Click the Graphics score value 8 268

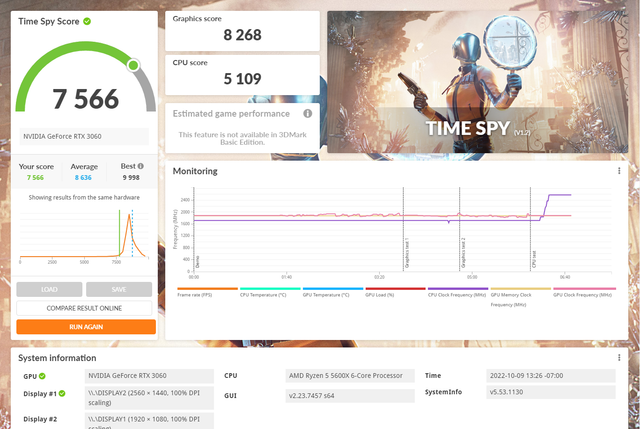point(242,35)
